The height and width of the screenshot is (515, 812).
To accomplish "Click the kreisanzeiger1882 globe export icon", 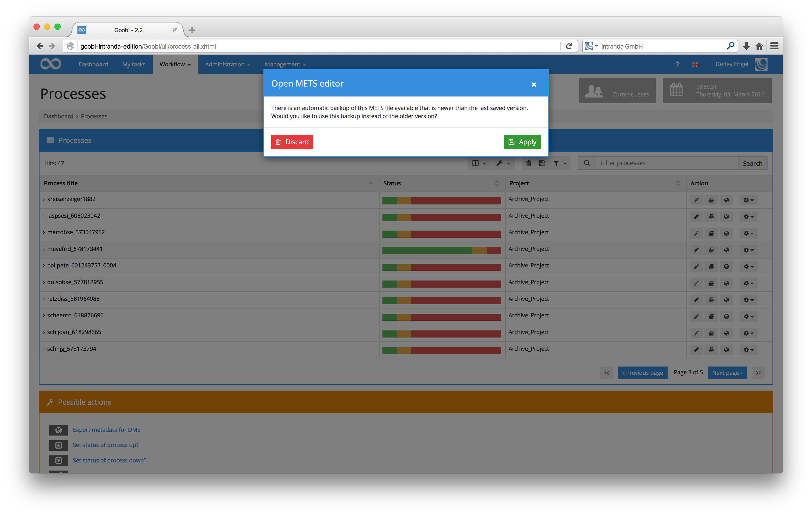I will [726, 200].
